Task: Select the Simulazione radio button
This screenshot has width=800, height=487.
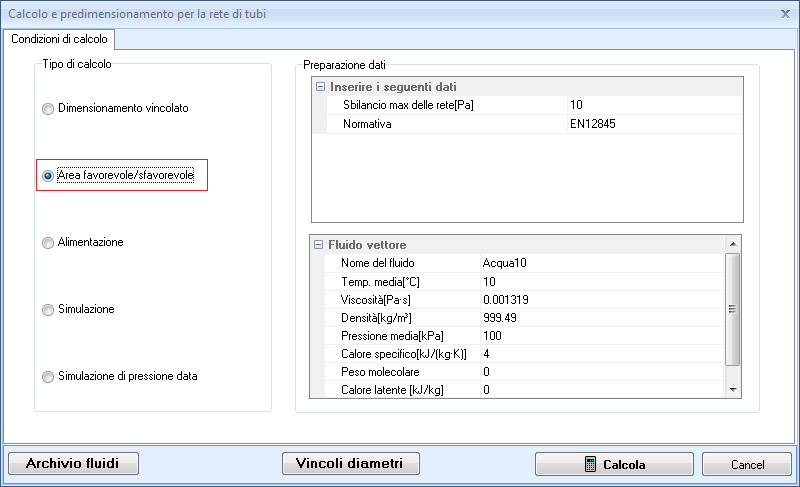Action: [48, 310]
